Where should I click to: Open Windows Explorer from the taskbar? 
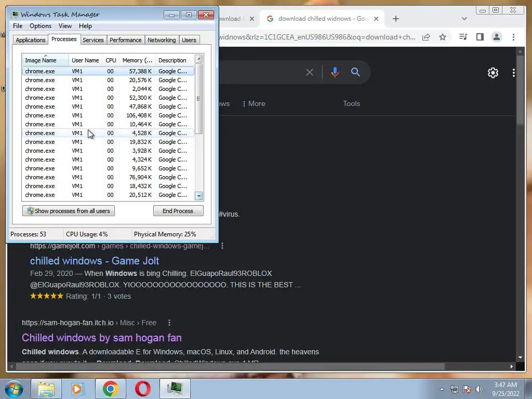pos(46,389)
